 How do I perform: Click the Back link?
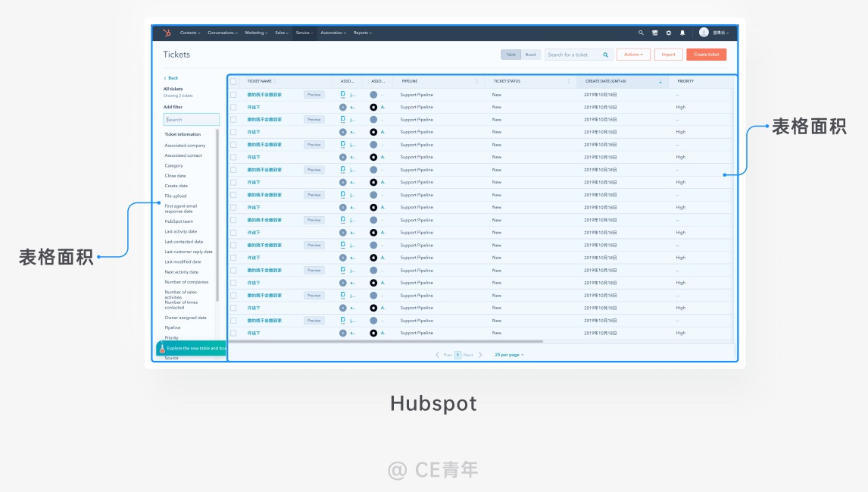coord(173,78)
